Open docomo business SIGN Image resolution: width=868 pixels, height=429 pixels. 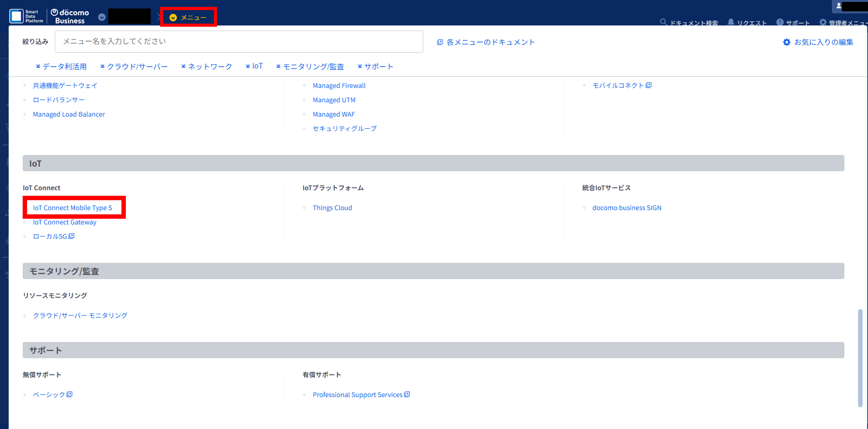pyautogui.click(x=627, y=208)
